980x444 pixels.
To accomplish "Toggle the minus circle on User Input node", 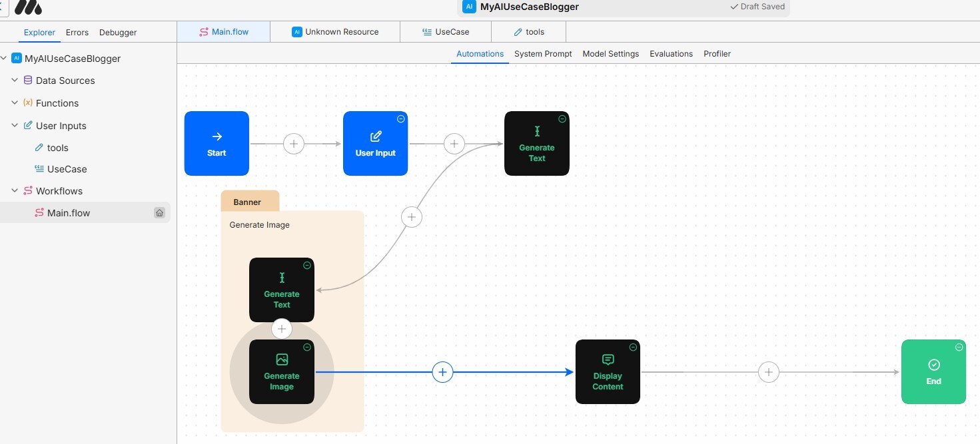I will (x=400, y=118).
